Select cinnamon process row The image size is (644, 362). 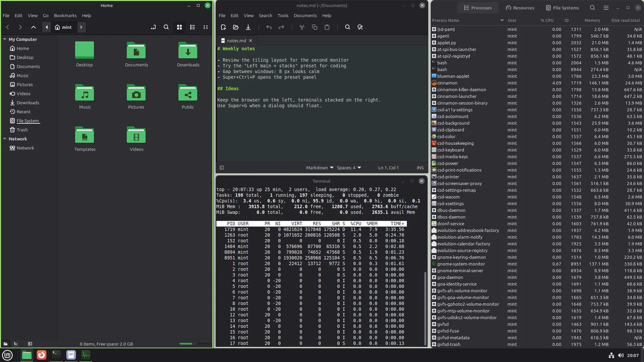537,83
